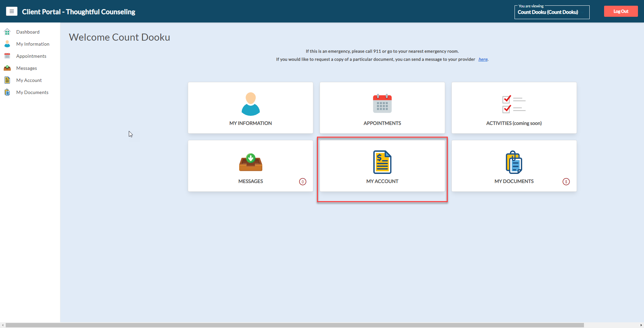
Task: Open the Messages inbox tray tile icon
Action: coord(251,162)
